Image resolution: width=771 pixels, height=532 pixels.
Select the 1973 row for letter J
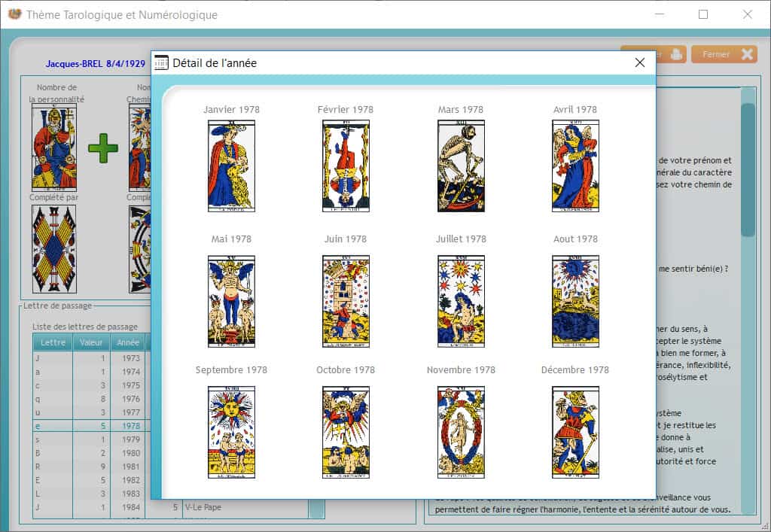point(91,358)
